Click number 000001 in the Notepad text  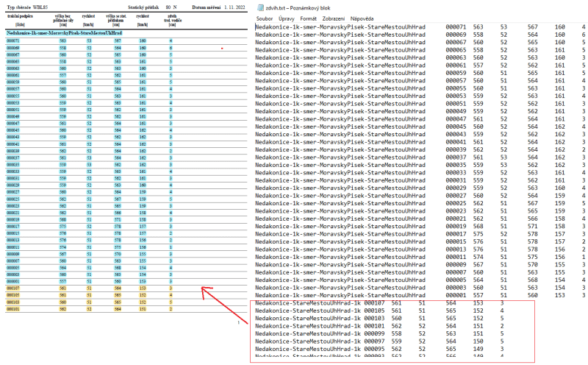pos(456,295)
